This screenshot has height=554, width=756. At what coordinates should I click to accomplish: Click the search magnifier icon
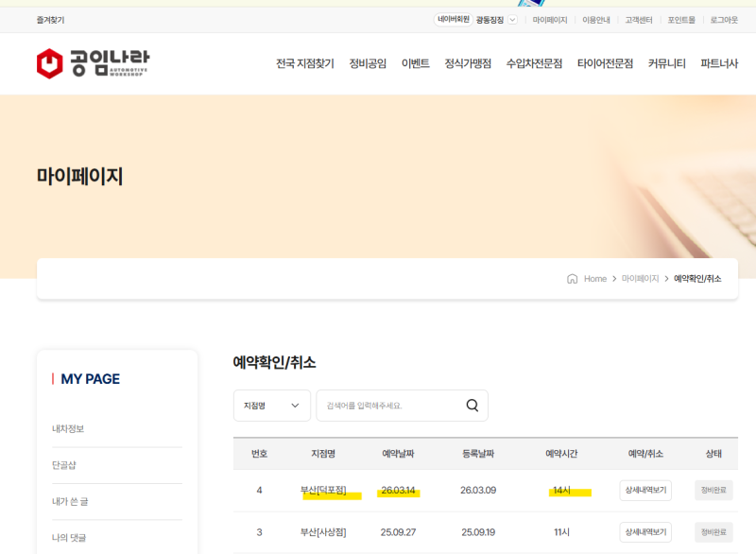point(472,406)
